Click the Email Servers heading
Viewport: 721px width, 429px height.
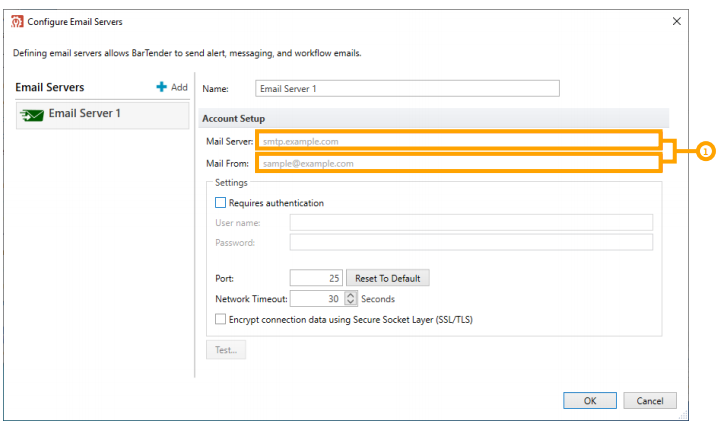(x=50, y=87)
